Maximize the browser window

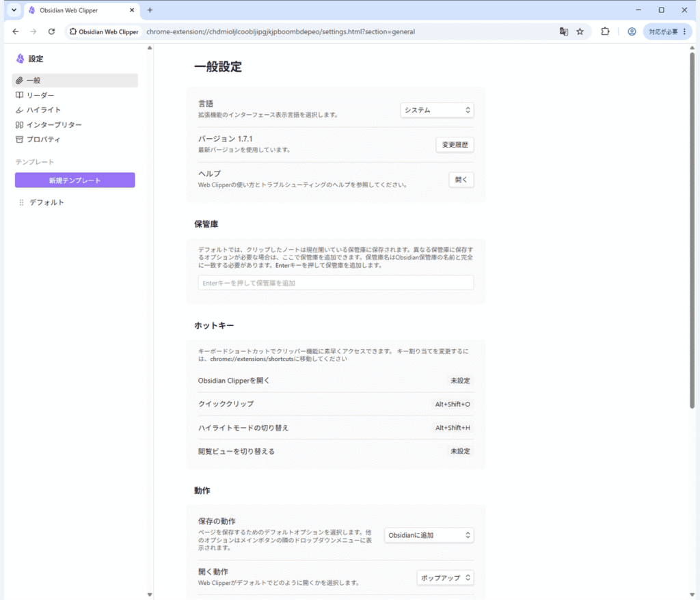[661, 10]
